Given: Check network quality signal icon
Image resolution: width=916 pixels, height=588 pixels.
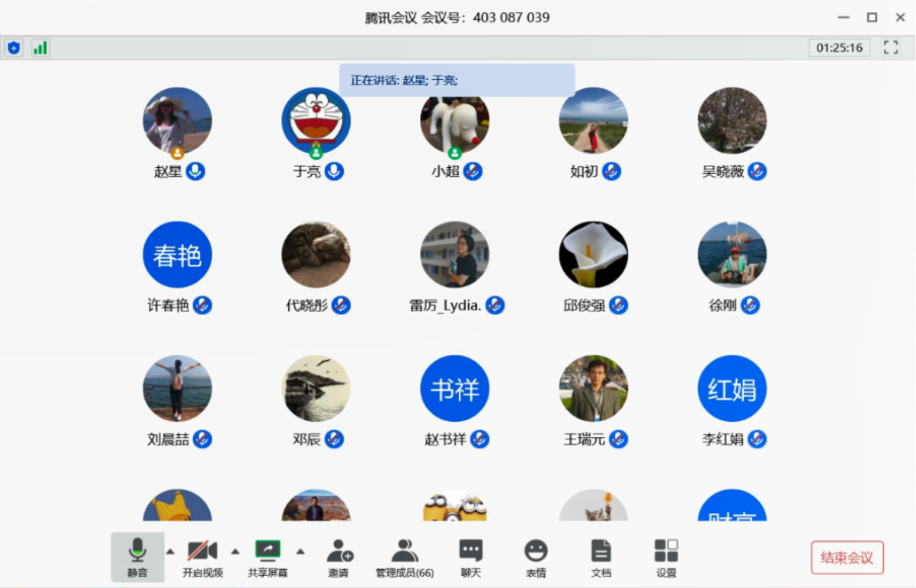Looking at the screenshot, I should pos(40,47).
